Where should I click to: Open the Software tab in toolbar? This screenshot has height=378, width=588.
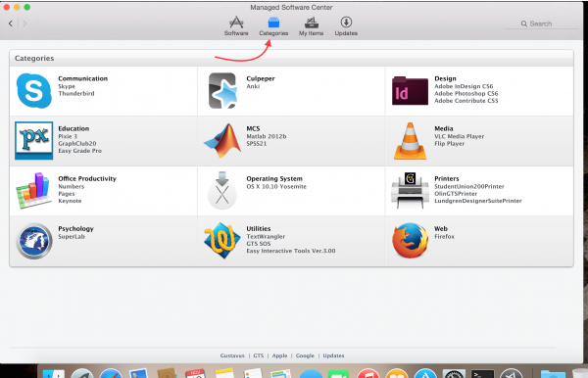click(236, 25)
